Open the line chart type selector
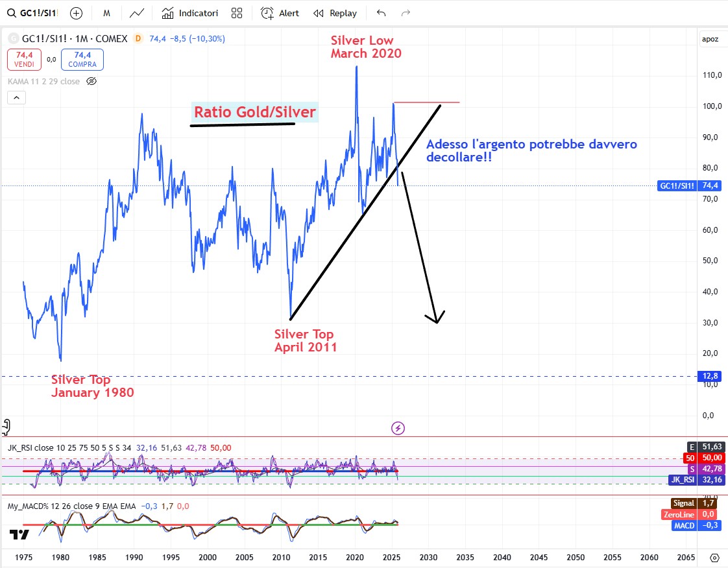728x568 pixels. tap(137, 13)
